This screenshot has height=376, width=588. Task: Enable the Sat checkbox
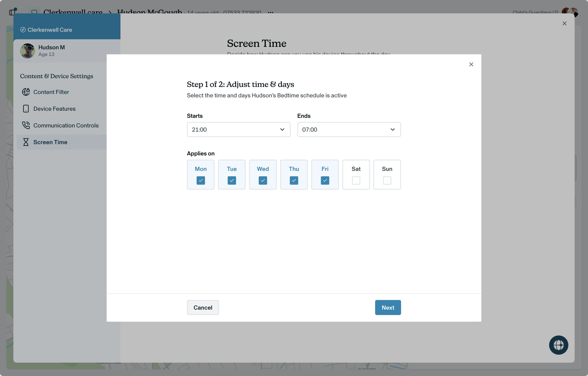pyautogui.click(x=356, y=180)
